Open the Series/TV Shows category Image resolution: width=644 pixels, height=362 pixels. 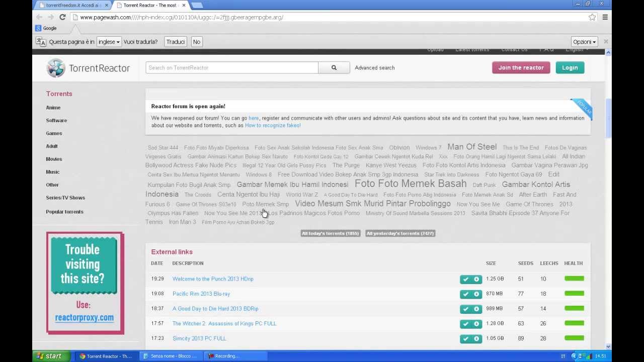pos(65,198)
